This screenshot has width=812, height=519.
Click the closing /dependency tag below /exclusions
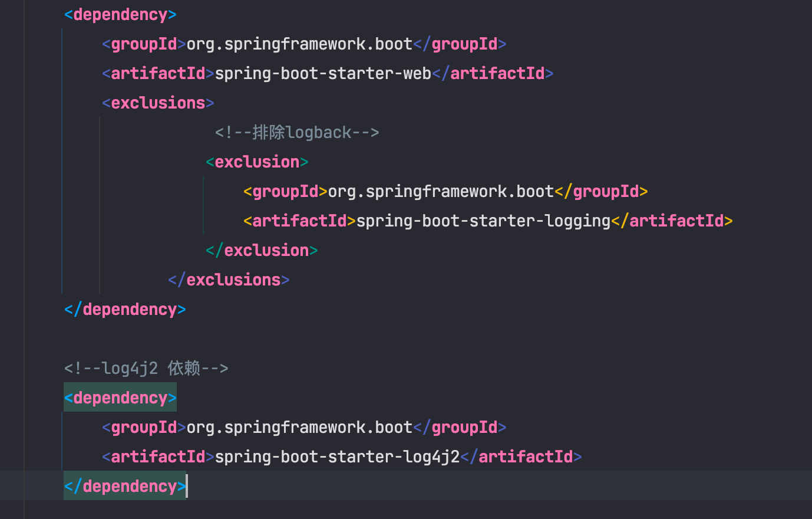(x=125, y=309)
